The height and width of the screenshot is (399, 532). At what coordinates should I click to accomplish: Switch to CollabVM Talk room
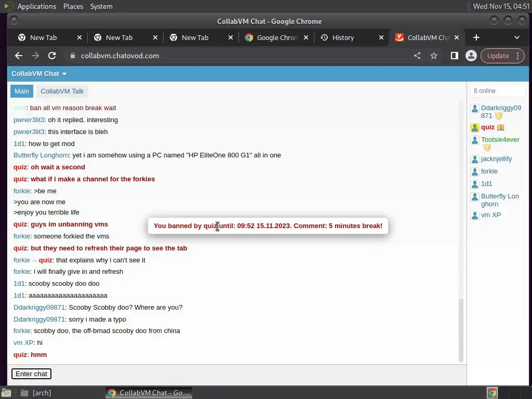[x=62, y=91]
